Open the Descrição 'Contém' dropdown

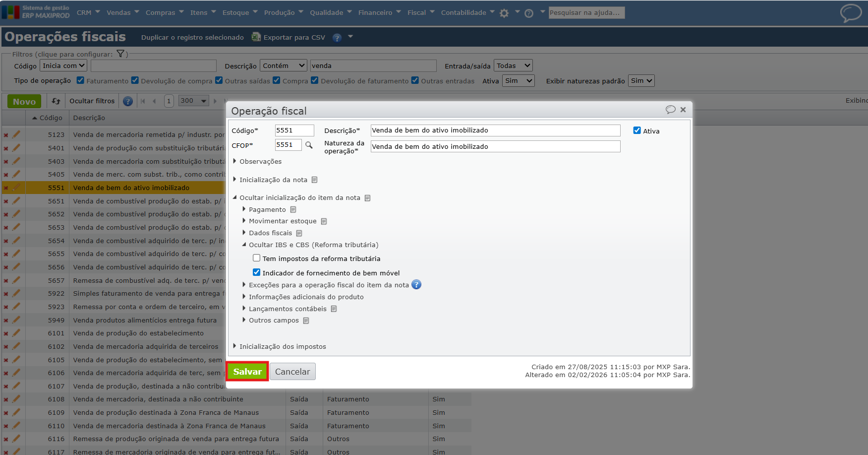(284, 65)
